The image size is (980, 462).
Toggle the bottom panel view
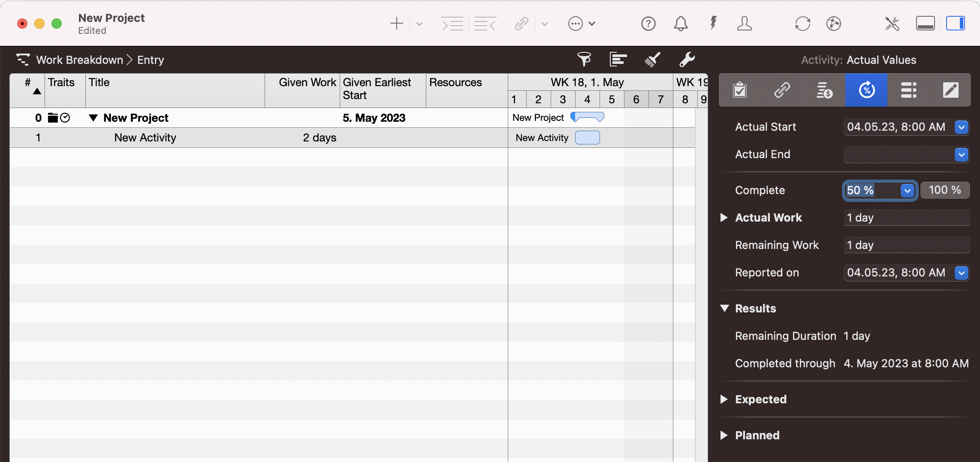click(x=925, y=24)
